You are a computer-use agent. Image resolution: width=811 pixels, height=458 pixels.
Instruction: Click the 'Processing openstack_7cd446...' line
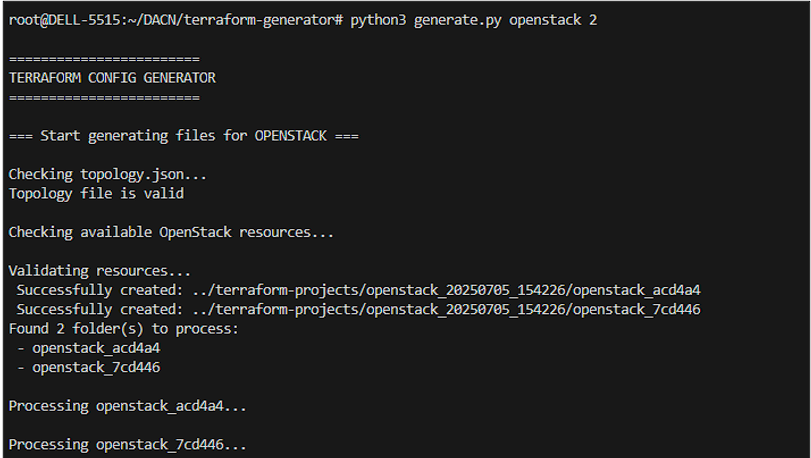(128, 445)
